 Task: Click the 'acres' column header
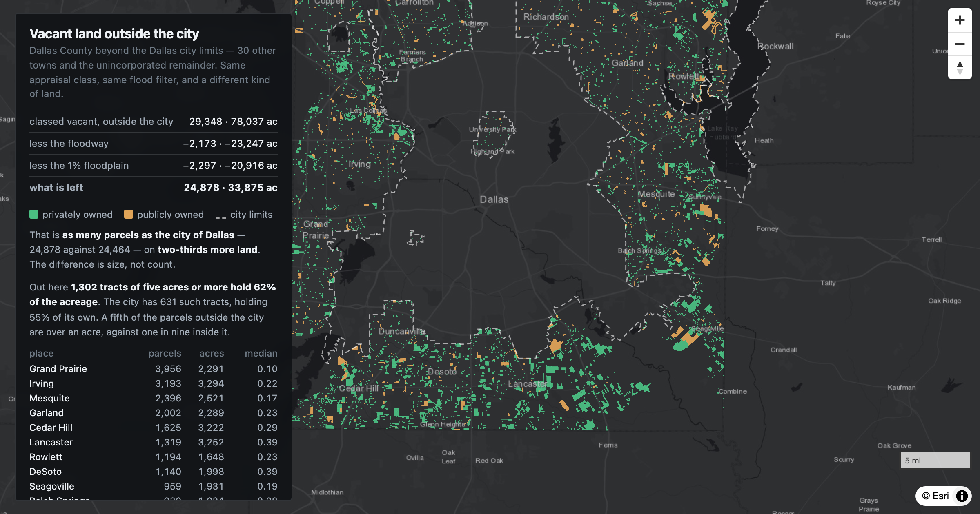(212, 353)
